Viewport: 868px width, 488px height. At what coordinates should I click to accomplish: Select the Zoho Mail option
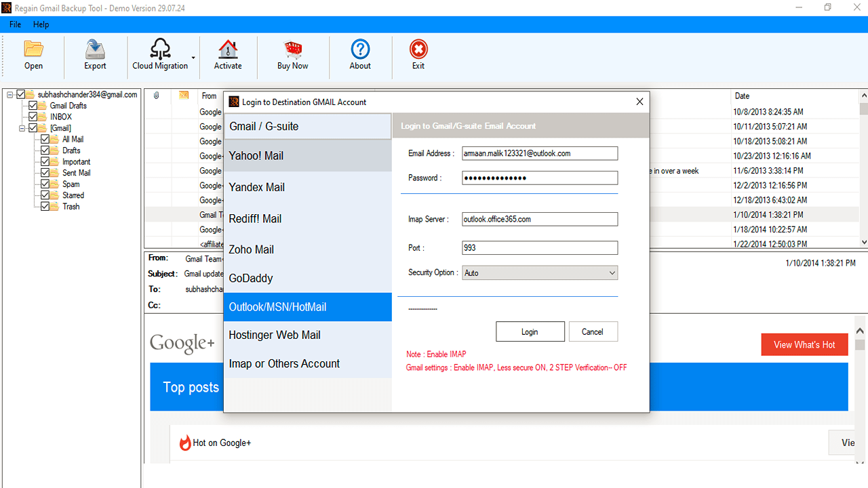[307, 249]
